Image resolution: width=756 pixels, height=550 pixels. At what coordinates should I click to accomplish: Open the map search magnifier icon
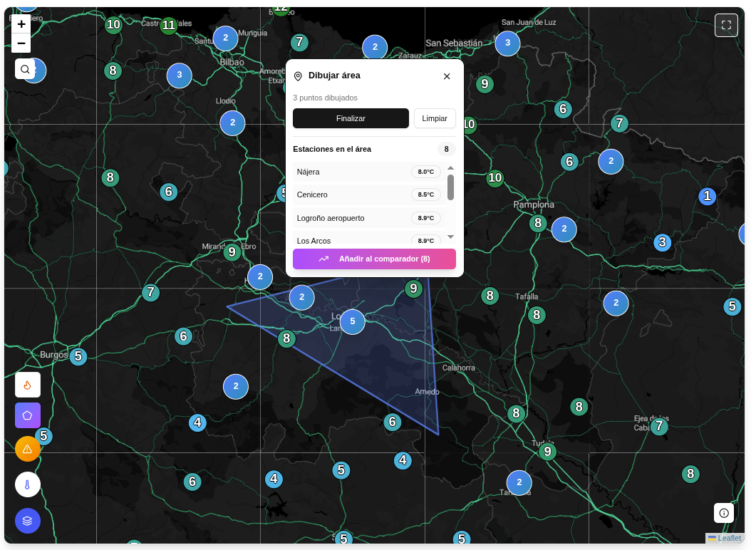(x=25, y=69)
